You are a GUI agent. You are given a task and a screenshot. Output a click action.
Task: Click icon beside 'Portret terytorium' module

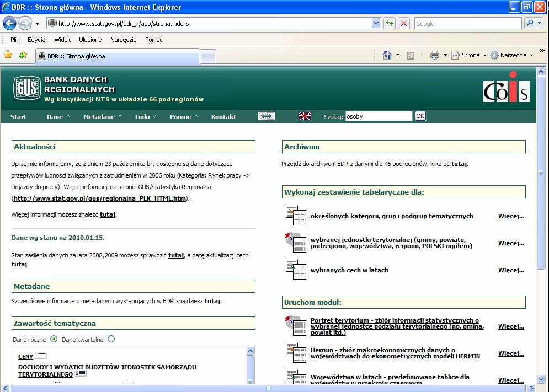coord(296,326)
